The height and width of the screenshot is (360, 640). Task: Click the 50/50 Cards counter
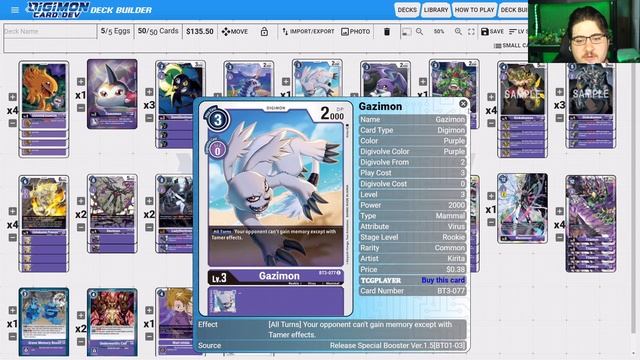tap(158, 31)
